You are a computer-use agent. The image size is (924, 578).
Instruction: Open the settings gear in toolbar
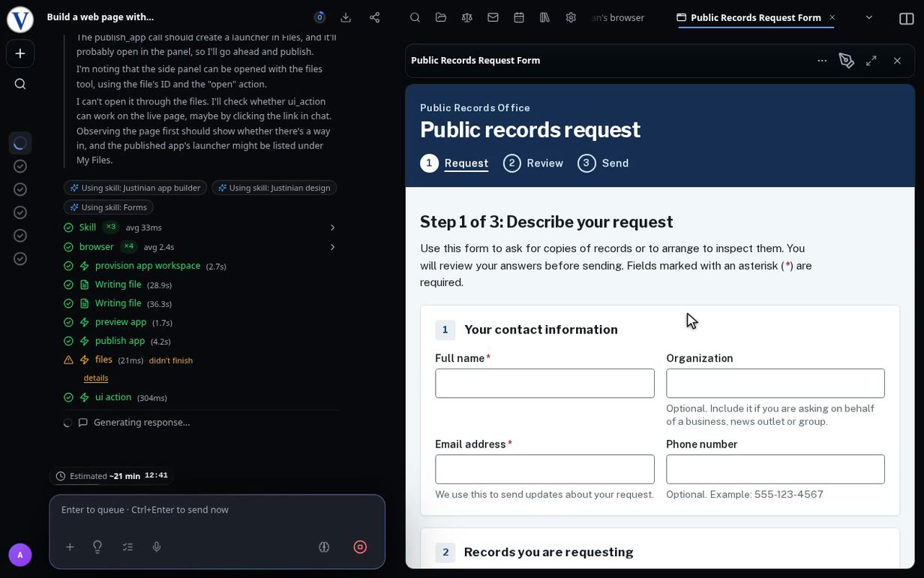point(571,17)
